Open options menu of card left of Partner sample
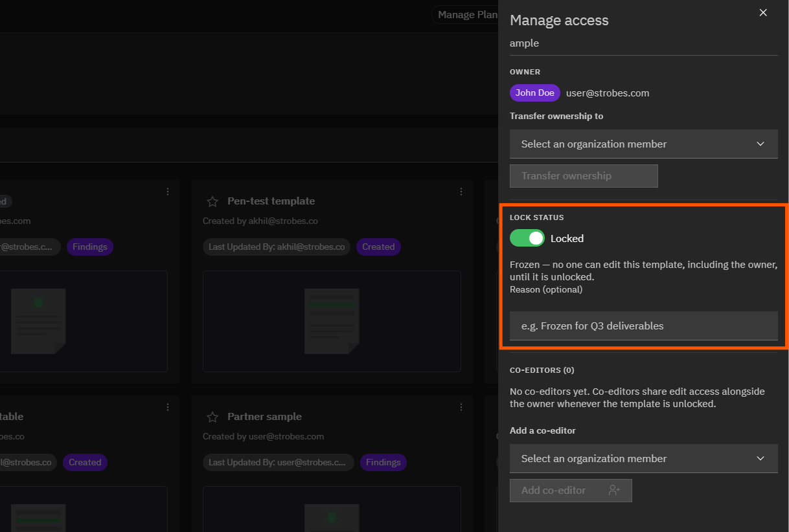Viewport: 789px width, 532px height. click(168, 407)
